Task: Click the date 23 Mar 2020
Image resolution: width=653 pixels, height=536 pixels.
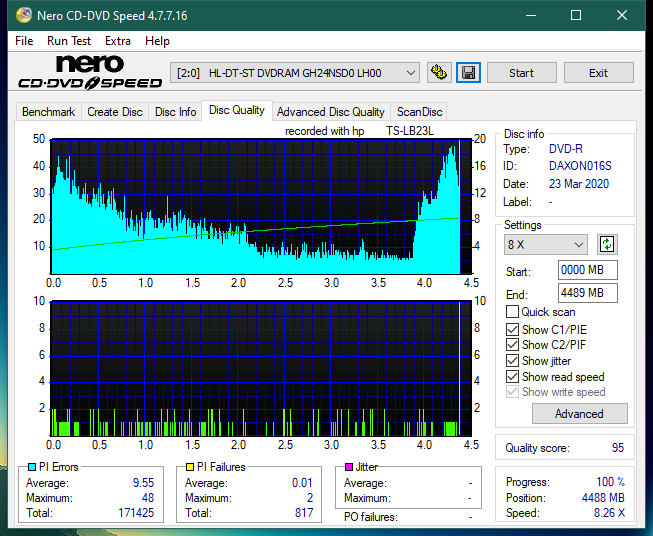Action: click(579, 184)
